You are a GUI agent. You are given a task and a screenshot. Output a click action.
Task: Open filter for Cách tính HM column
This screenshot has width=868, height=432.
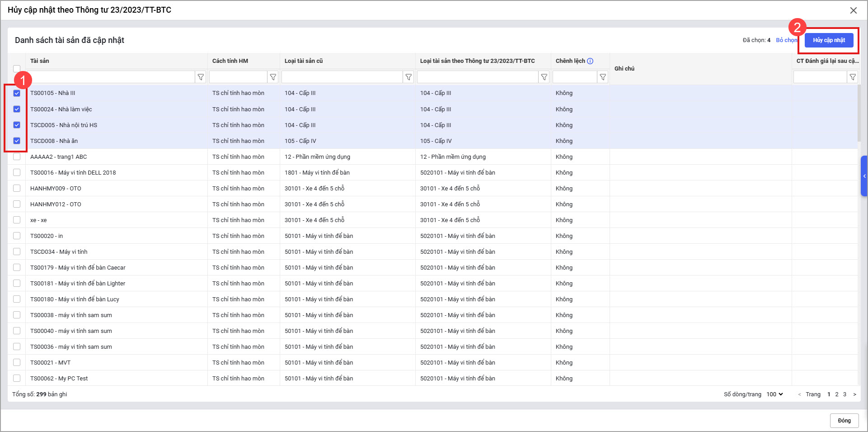pos(273,77)
